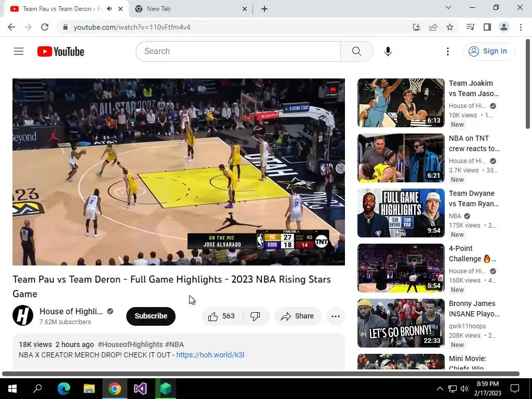Open Chrome profile avatar

504,27
